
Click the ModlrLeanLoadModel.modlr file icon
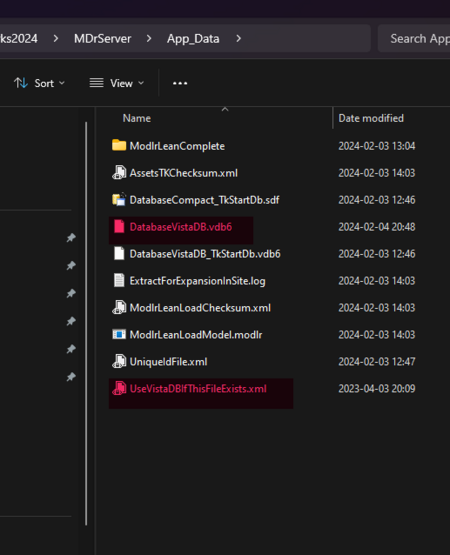coord(119,334)
